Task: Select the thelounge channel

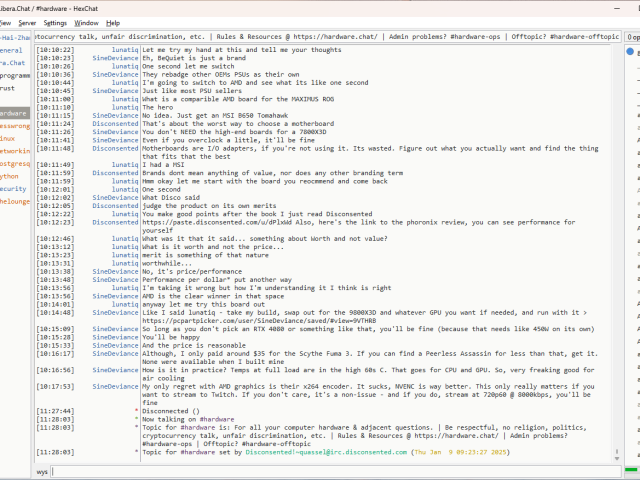Action: point(14,201)
